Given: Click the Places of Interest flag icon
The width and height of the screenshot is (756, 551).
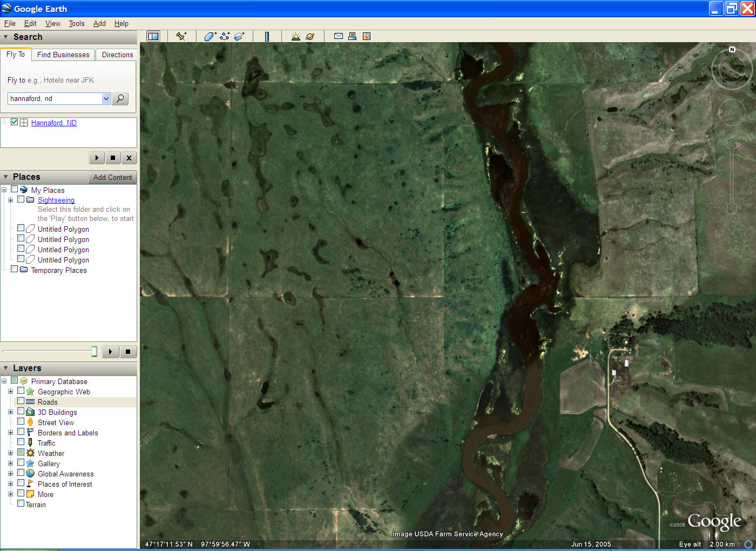Looking at the screenshot, I should 30,483.
